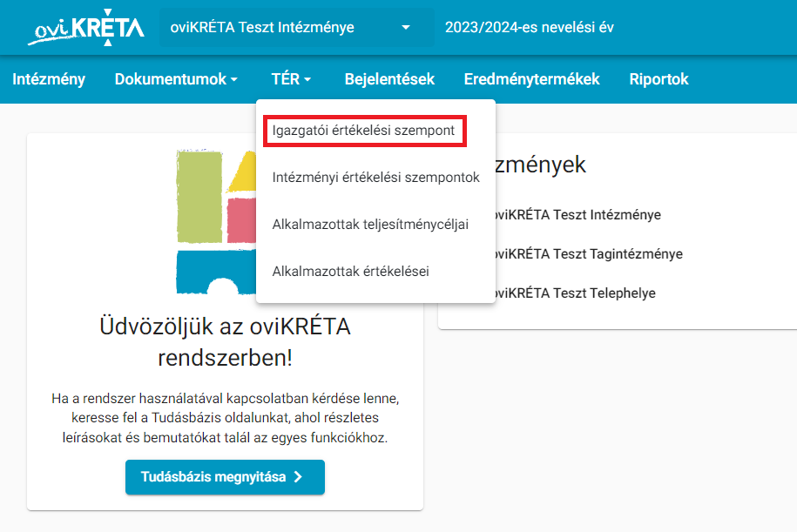
Task: Choose Intézményi értékelési szempontok
Action: tap(375, 178)
